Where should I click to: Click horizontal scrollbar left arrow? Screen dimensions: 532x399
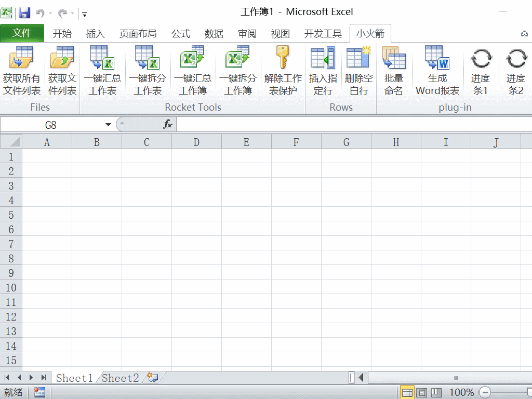click(x=362, y=377)
